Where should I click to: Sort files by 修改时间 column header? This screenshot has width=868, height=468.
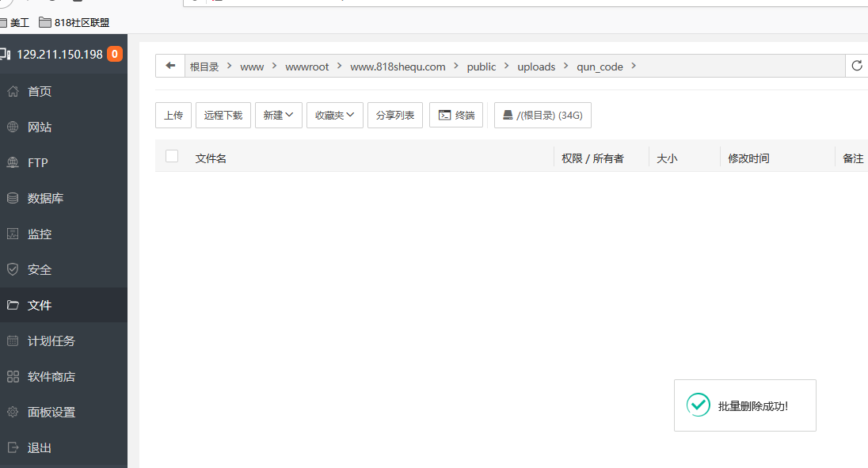coord(748,158)
